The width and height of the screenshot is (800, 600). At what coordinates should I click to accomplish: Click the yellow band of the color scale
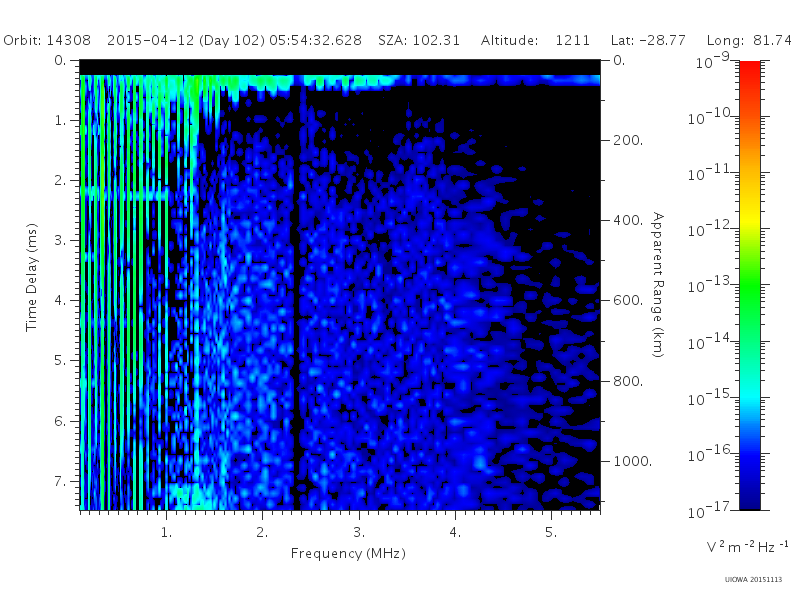(750, 219)
